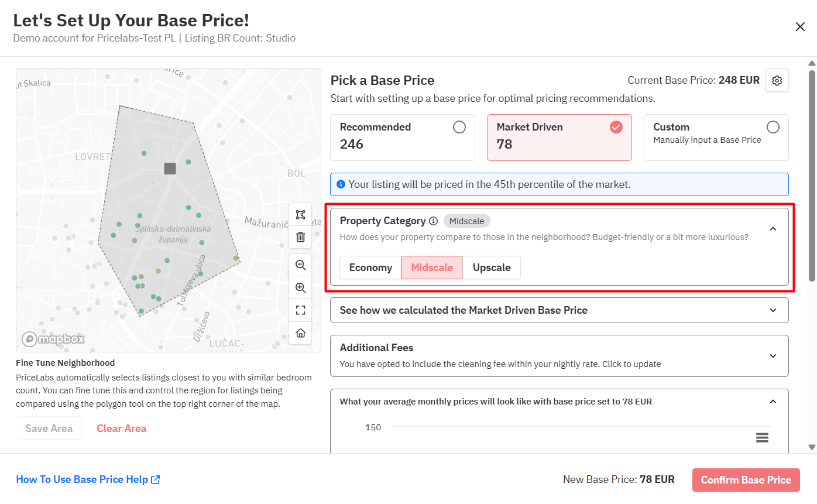Click Clear Area below the map
The width and height of the screenshot is (817, 504).
[121, 428]
